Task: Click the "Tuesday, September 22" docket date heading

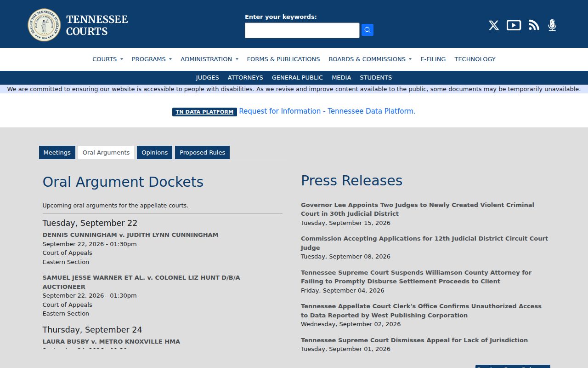Action: (x=90, y=223)
